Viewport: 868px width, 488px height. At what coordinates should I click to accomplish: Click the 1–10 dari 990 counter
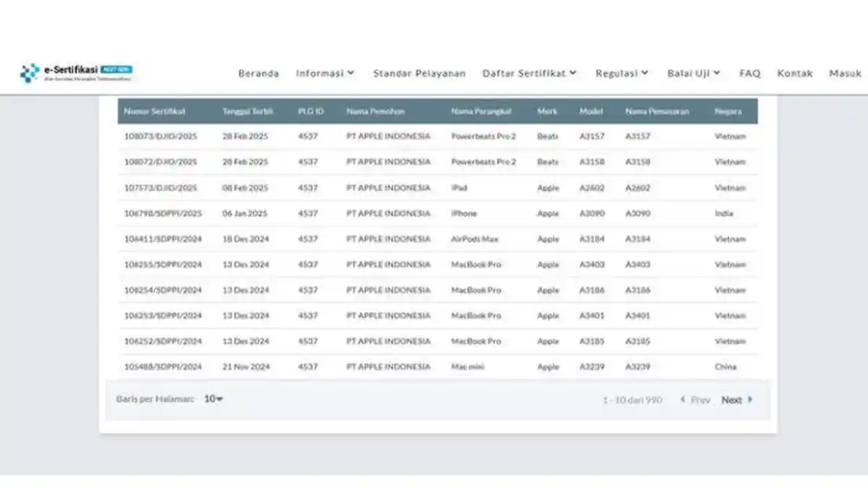(x=632, y=400)
